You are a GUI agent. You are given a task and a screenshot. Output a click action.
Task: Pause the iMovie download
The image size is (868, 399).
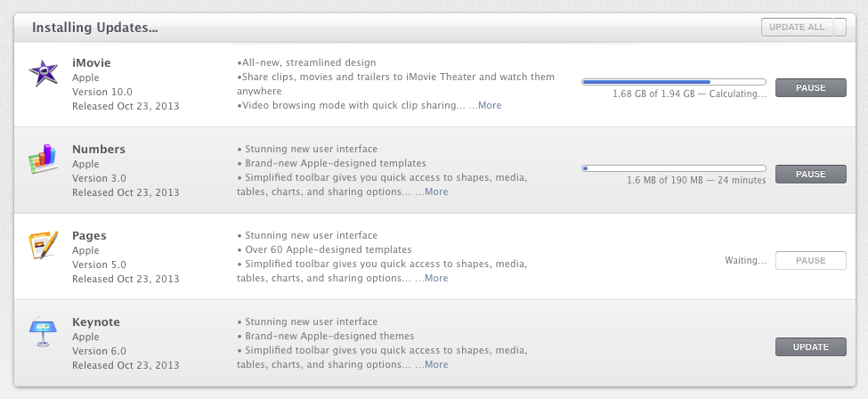tap(810, 87)
